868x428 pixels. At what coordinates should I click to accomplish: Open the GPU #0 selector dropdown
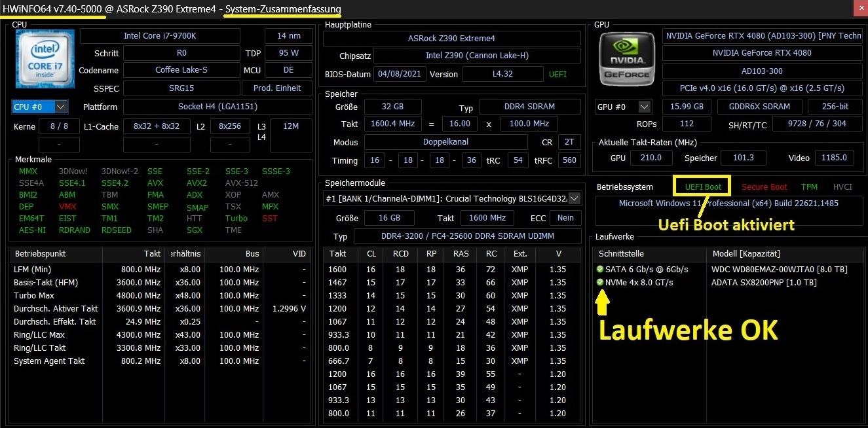coord(623,107)
